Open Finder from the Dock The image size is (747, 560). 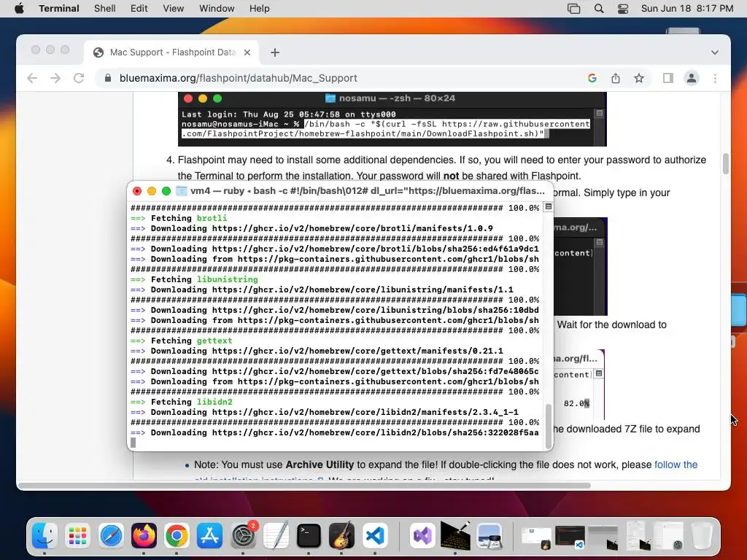tap(44, 535)
